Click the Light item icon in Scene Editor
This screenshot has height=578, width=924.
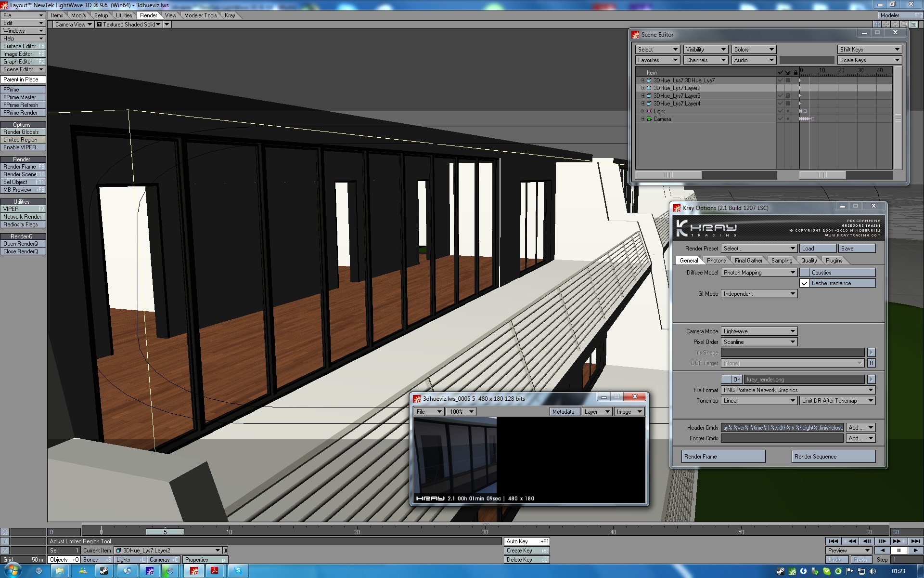649,111
